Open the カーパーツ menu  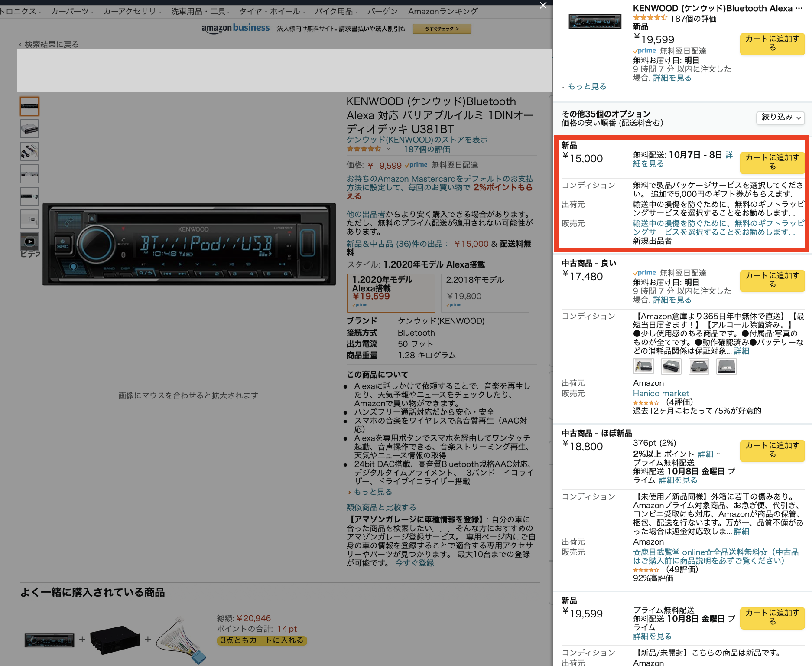tap(71, 11)
